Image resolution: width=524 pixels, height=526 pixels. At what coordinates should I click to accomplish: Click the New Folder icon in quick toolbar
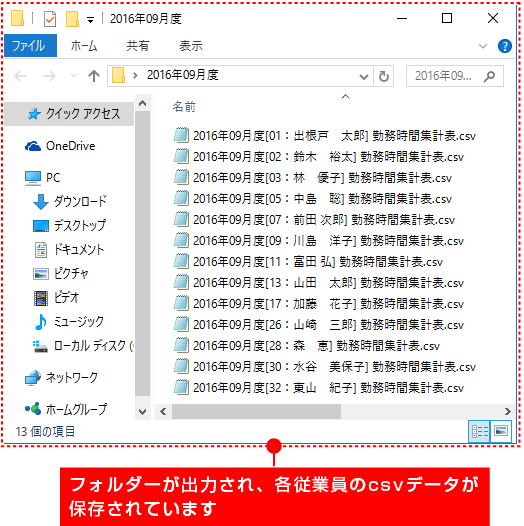click(72, 19)
